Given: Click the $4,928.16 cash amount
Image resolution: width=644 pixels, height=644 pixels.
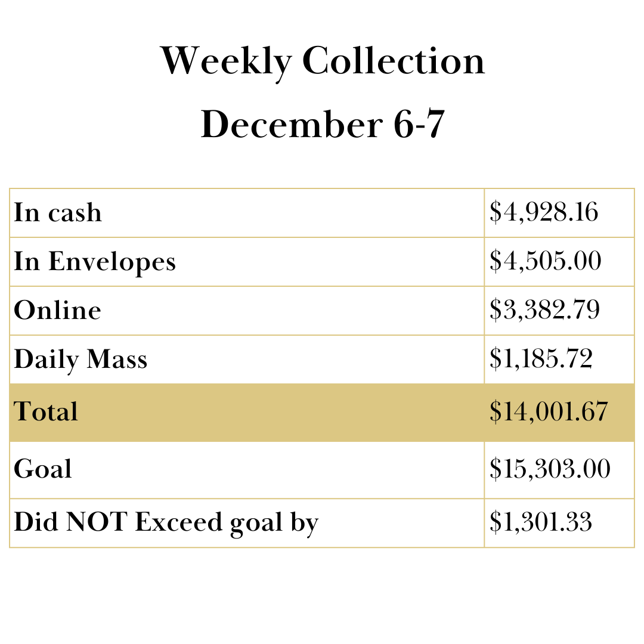Looking at the screenshot, I should pos(543,213).
